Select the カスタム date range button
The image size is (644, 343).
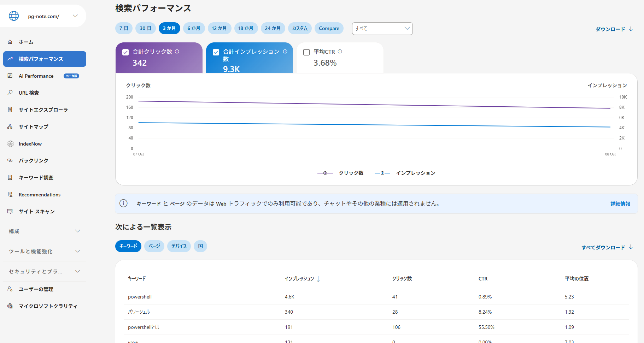(300, 28)
